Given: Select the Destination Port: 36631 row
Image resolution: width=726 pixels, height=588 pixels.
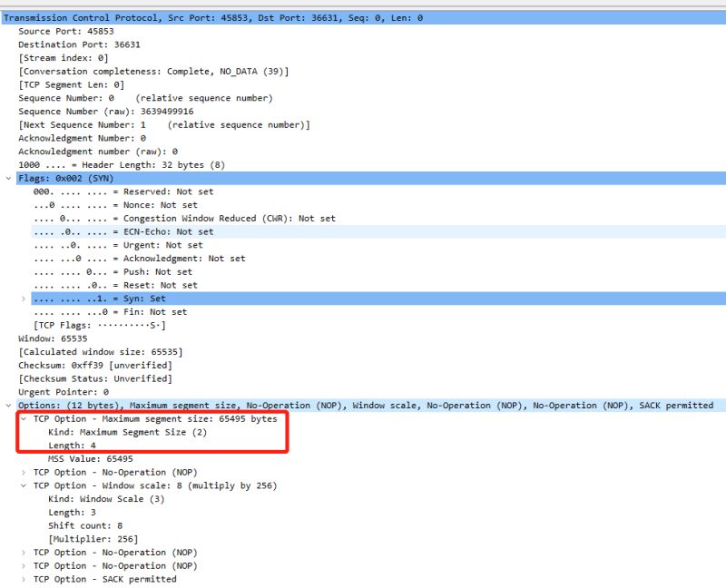Looking at the screenshot, I should click(79, 44).
